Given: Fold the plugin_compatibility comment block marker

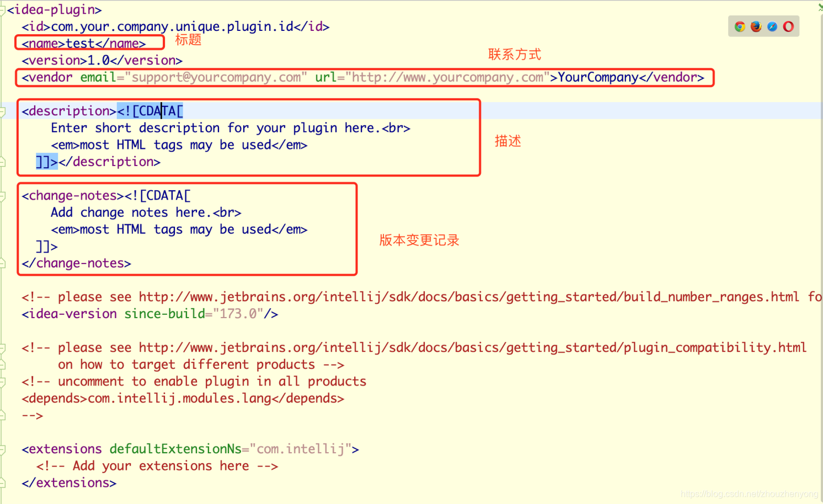Looking at the screenshot, I should coord(2,348).
